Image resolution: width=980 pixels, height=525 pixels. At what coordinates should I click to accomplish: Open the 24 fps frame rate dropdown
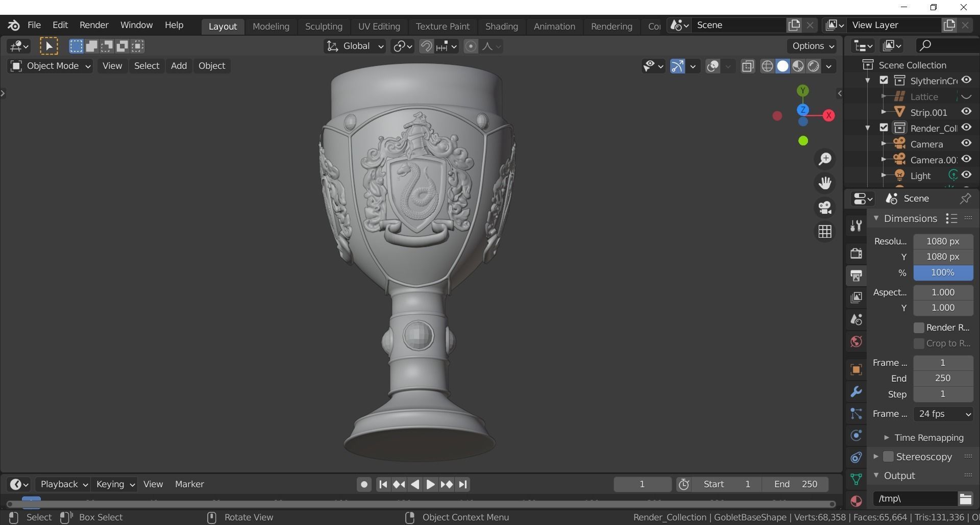coord(943,414)
